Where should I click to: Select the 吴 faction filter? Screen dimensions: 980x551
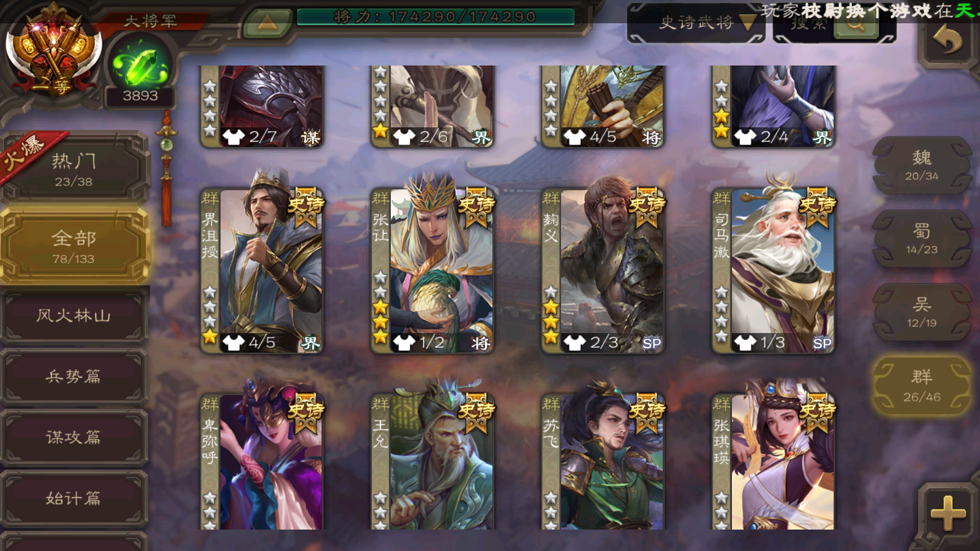click(x=922, y=312)
